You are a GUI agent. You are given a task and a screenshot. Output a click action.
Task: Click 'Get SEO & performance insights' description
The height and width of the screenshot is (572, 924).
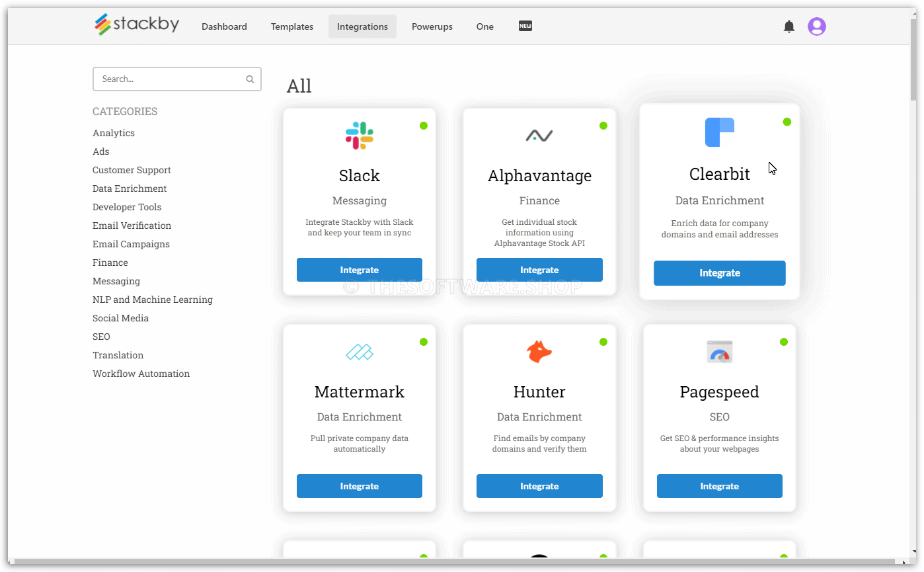tap(720, 444)
